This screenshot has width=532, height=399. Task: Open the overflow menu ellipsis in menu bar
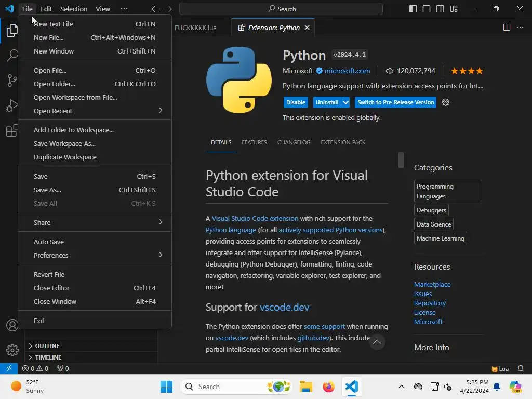click(x=124, y=9)
